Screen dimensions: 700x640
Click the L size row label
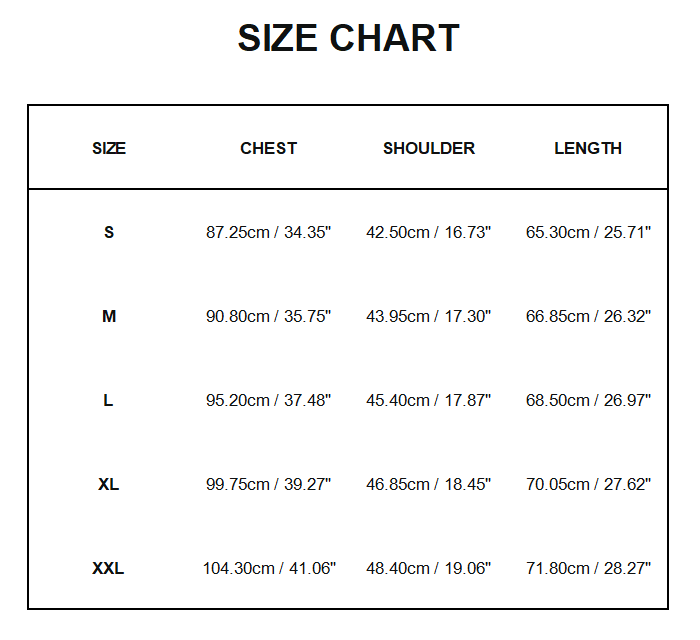108,400
